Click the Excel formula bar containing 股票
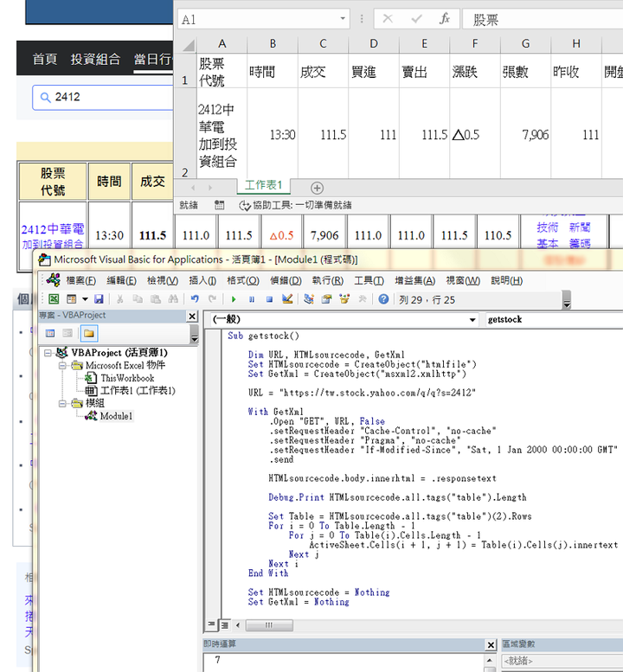Screen dimensions: 623x672 (543, 20)
